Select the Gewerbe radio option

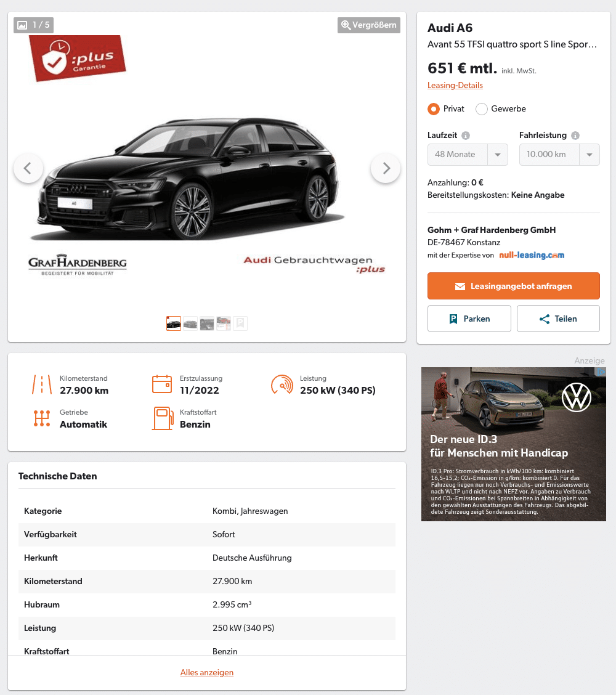pyautogui.click(x=481, y=109)
